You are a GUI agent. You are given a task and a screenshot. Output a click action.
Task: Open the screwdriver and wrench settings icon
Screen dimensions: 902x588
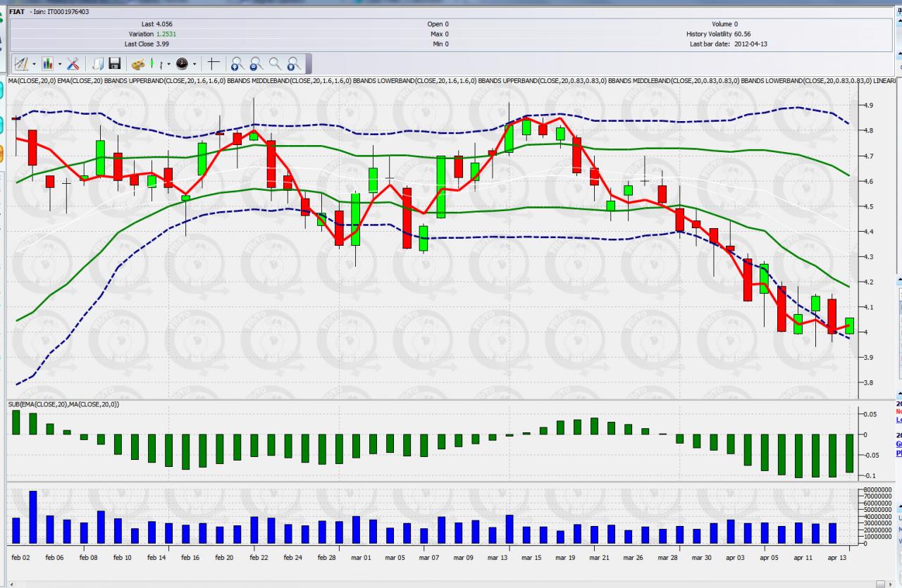73,63
